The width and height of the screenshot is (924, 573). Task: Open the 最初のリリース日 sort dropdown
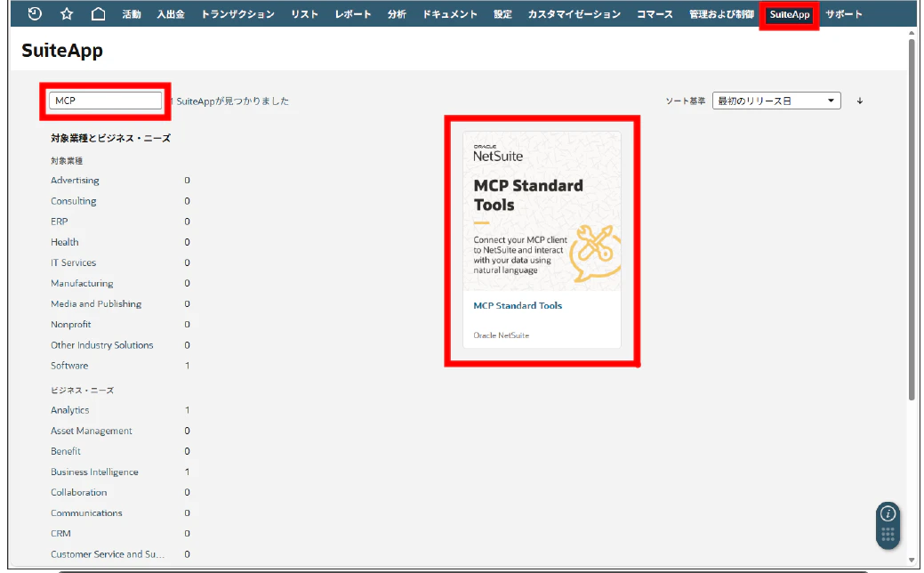click(x=775, y=101)
